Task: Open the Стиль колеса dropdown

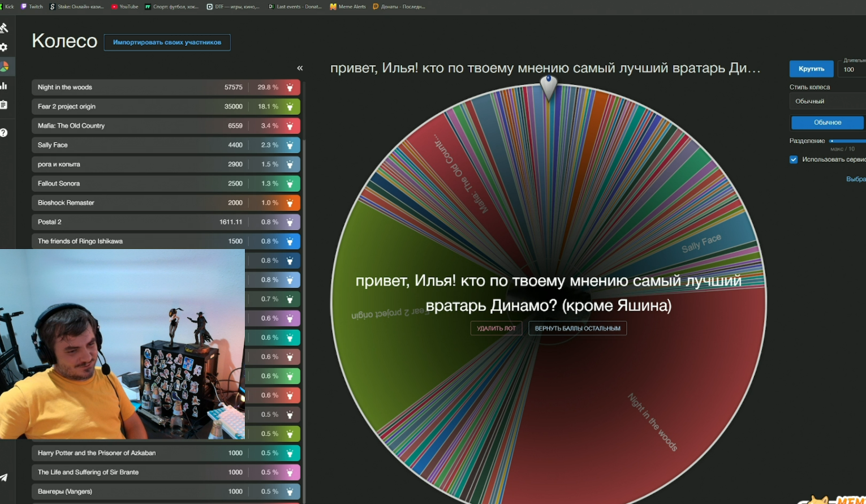Action: pyautogui.click(x=828, y=101)
